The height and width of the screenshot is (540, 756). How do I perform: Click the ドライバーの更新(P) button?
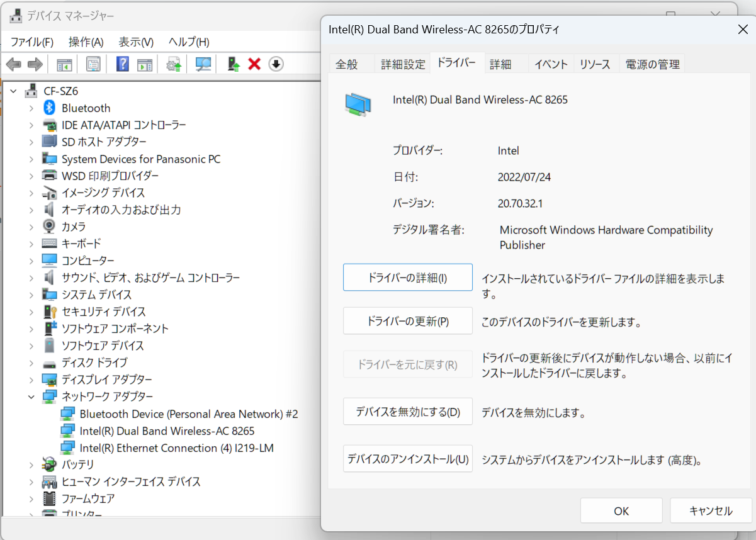(x=408, y=321)
